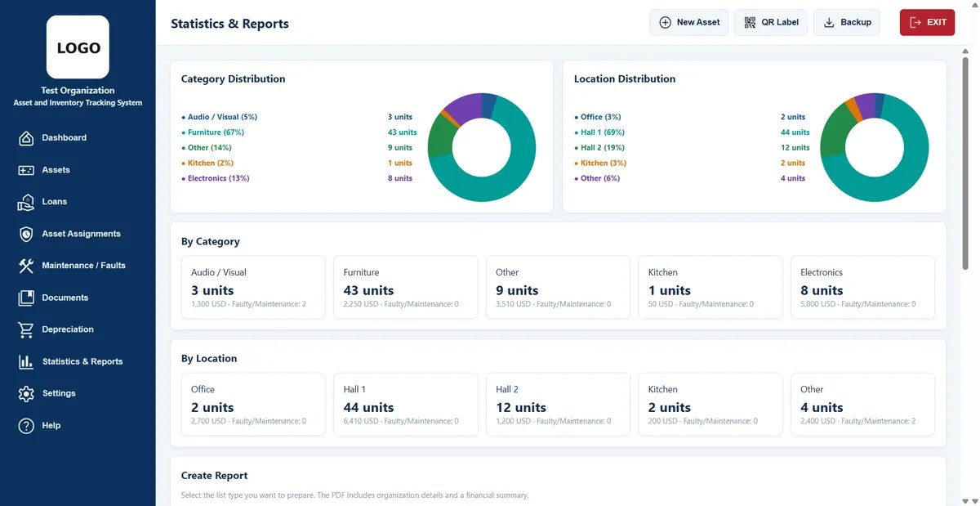Click the Statistics & Reports page title

[x=229, y=24]
